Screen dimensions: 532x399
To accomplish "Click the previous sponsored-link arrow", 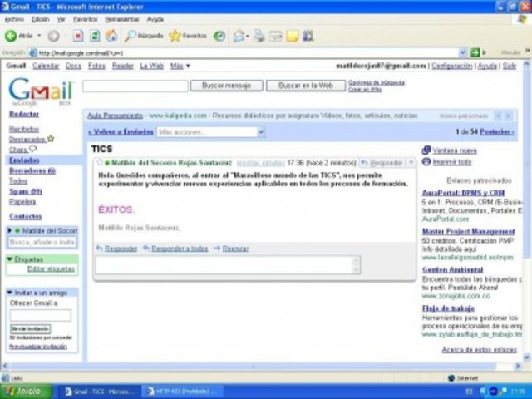I will click(x=498, y=116).
